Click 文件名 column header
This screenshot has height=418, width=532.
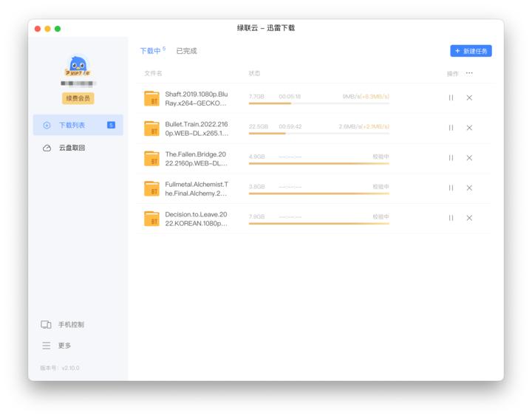[x=154, y=73]
